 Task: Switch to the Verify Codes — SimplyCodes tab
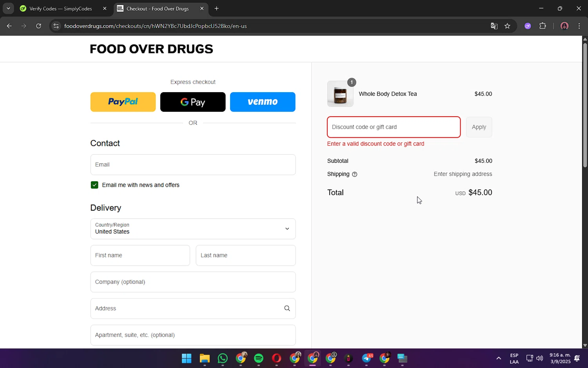click(61, 8)
